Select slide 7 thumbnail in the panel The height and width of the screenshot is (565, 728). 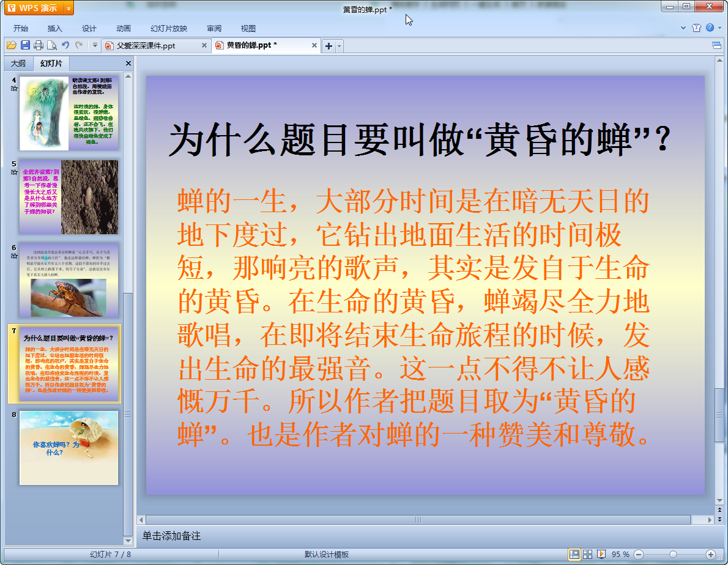point(69,364)
